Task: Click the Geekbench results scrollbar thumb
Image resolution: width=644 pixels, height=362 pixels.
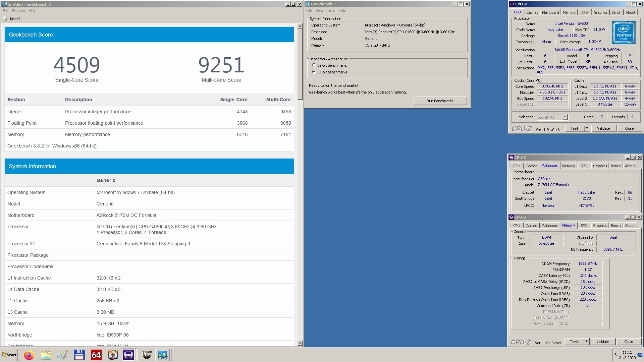Action: tap(300, 64)
